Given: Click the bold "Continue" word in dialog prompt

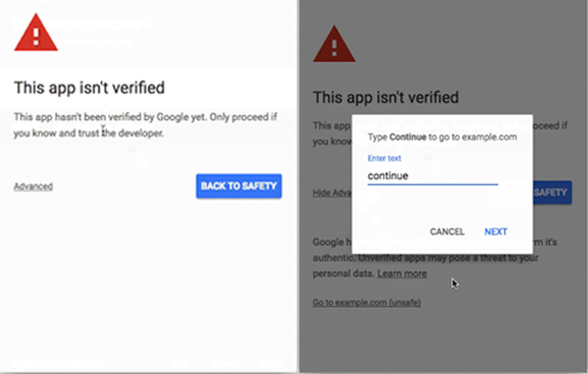Looking at the screenshot, I should coord(408,137).
